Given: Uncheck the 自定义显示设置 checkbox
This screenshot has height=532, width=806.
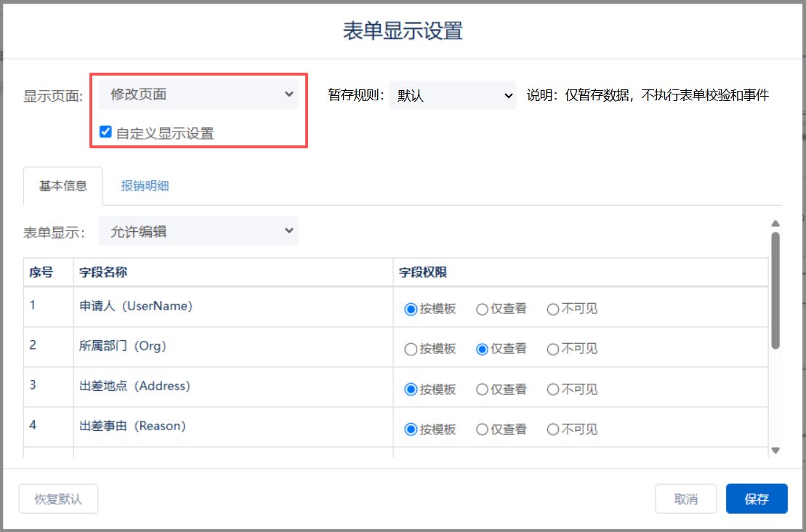Looking at the screenshot, I should click(x=105, y=132).
